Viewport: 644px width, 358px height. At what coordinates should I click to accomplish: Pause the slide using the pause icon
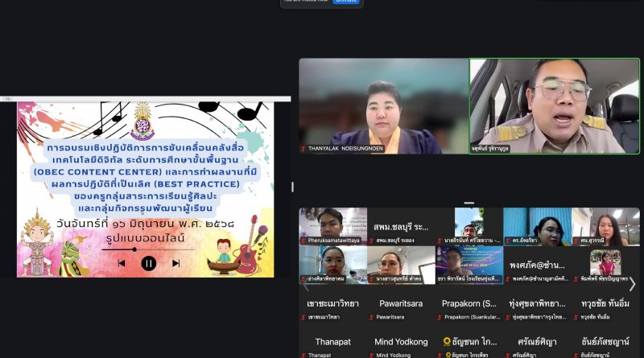149,263
